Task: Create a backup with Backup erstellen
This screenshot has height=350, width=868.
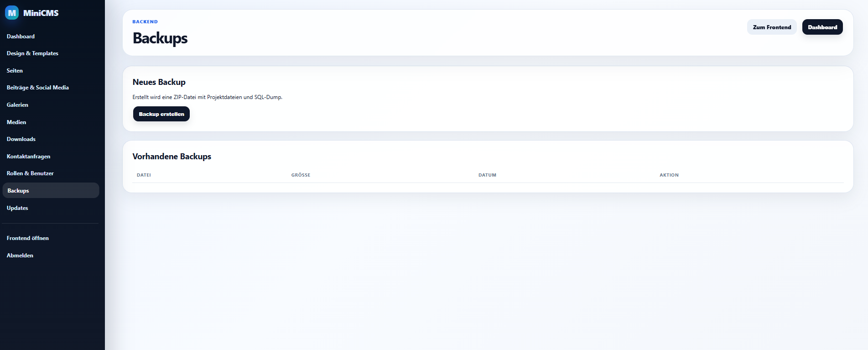Action: [161, 114]
